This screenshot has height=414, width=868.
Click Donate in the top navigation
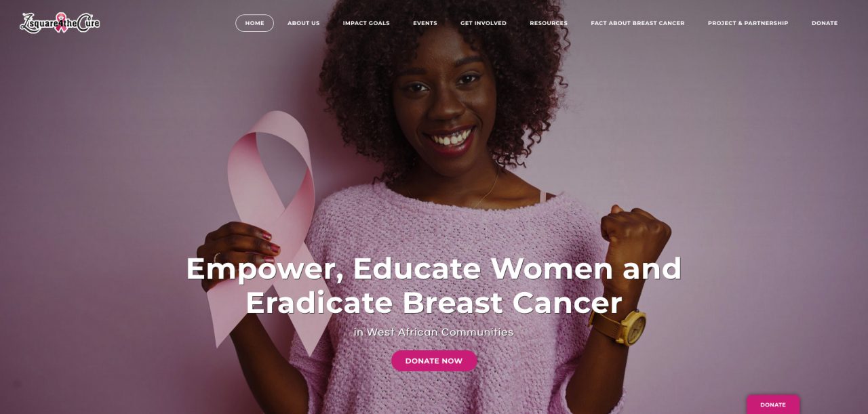[x=825, y=23]
